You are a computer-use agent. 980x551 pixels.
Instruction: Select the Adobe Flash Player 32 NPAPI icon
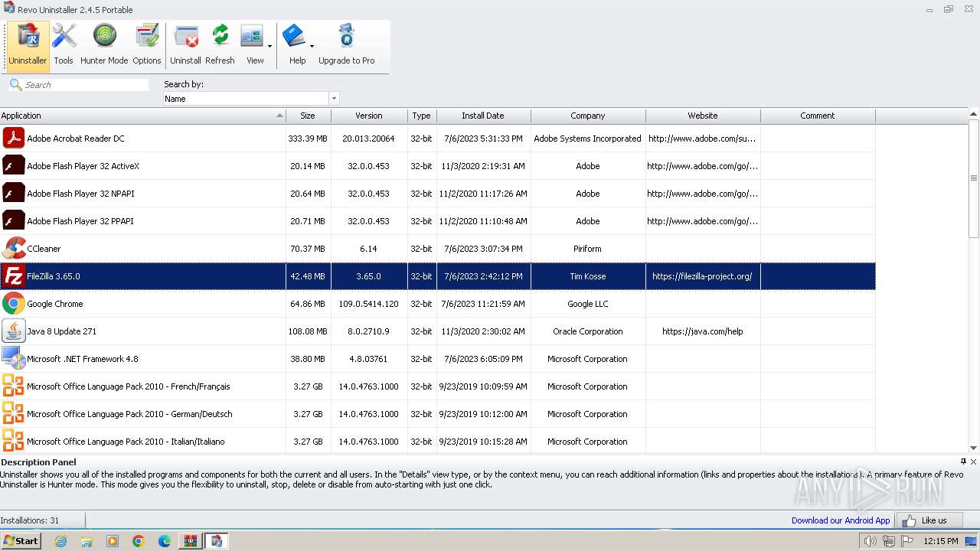coord(13,194)
